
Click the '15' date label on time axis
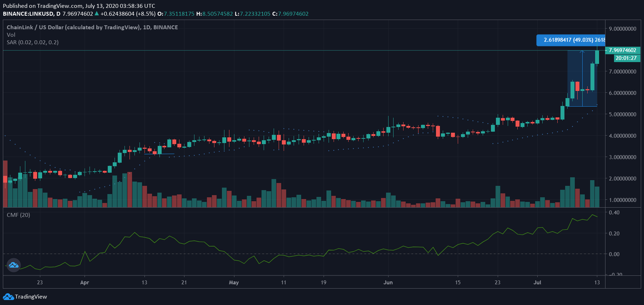458,283
